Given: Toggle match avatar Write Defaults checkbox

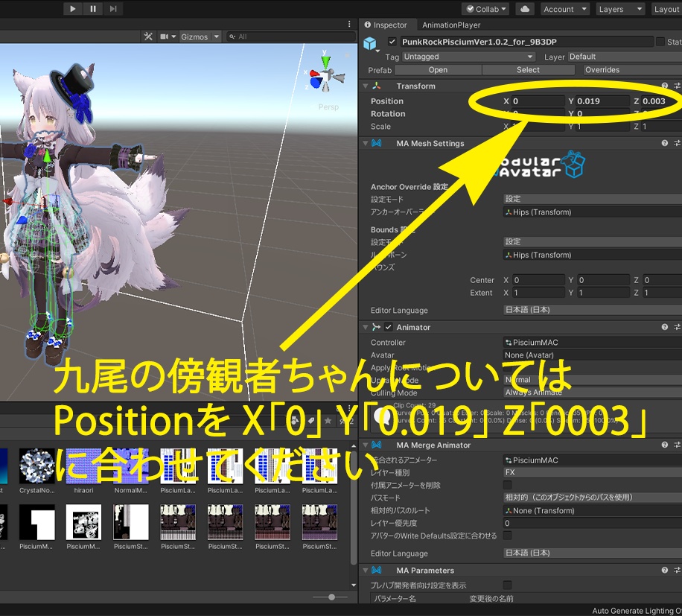Looking at the screenshot, I should click(507, 536).
